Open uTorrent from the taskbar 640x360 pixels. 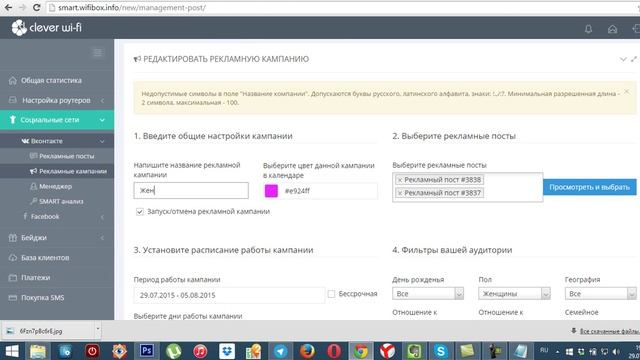(x=173, y=351)
